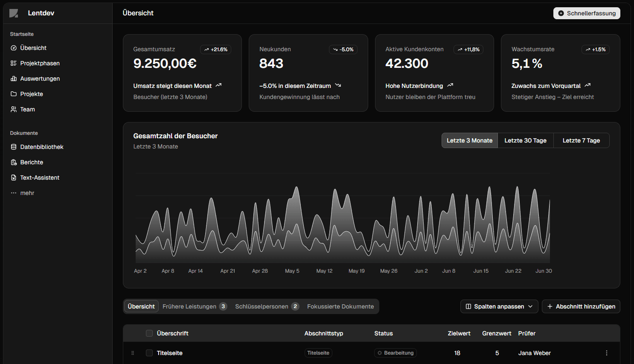Open the Titelseite row actions menu

click(x=606, y=353)
